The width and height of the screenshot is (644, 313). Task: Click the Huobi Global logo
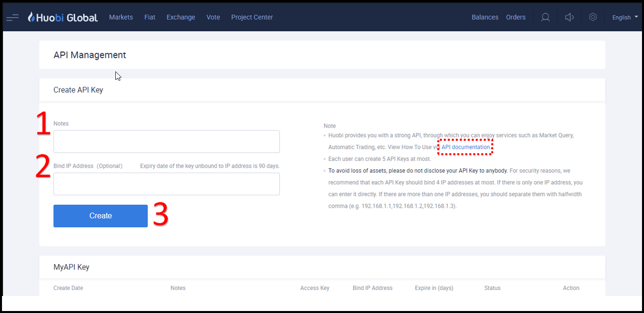pyautogui.click(x=63, y=17)
